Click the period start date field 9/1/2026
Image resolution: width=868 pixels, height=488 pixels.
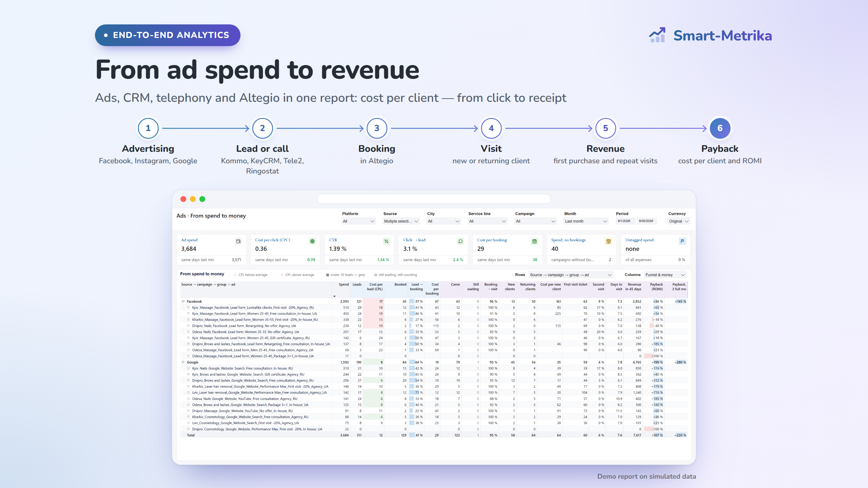(625, 221)
